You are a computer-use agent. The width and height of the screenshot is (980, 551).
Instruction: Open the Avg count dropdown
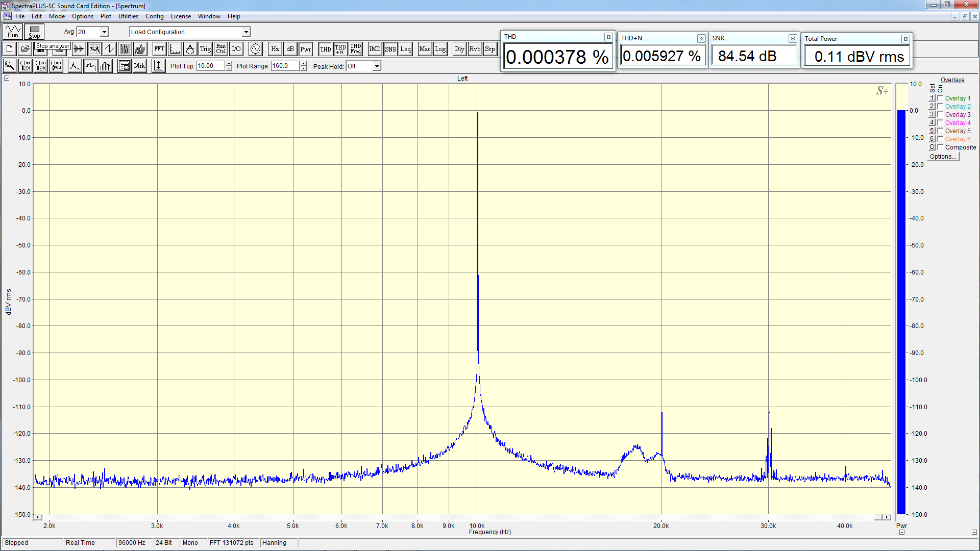pos(104,32)
